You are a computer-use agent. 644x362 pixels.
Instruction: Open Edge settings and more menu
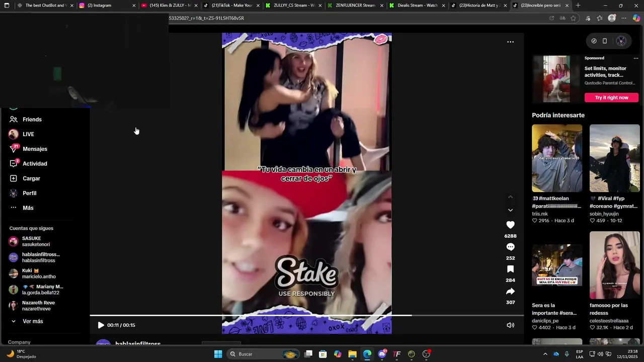click(624, 18)
